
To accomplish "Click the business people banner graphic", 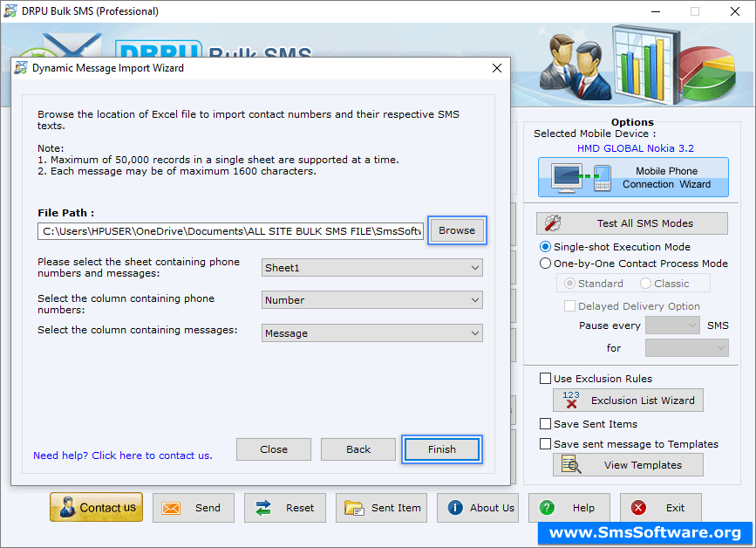I will pos(574,66).
